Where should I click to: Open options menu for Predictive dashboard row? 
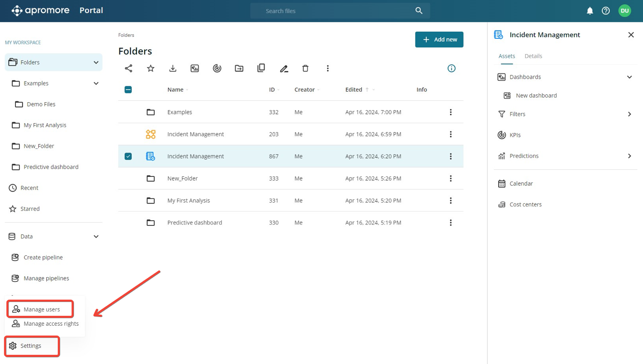coord(450,223)
